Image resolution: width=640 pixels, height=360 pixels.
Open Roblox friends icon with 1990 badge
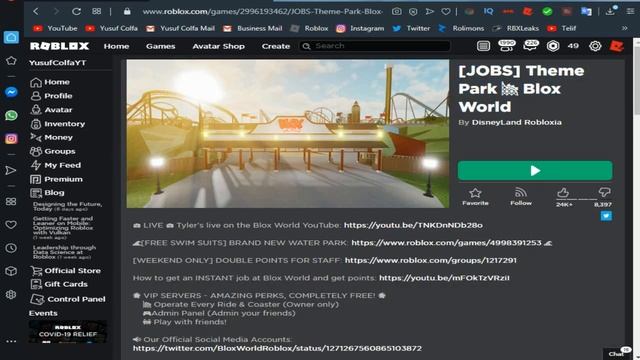coord(507,46)
